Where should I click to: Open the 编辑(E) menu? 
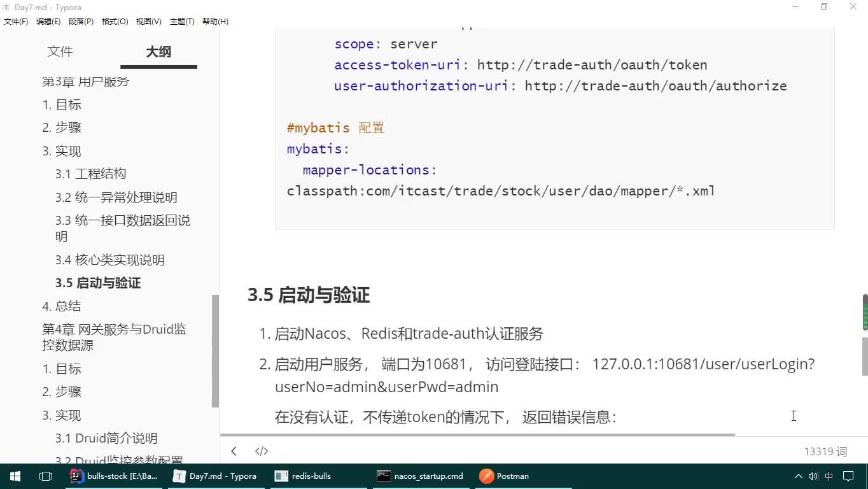48,22
